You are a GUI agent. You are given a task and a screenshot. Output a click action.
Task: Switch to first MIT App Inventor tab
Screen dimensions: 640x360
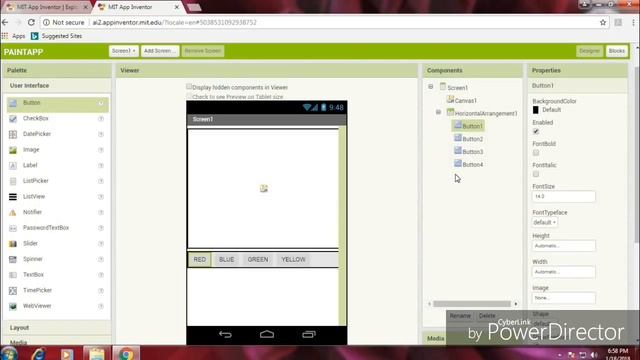click(x=47, y=7)
